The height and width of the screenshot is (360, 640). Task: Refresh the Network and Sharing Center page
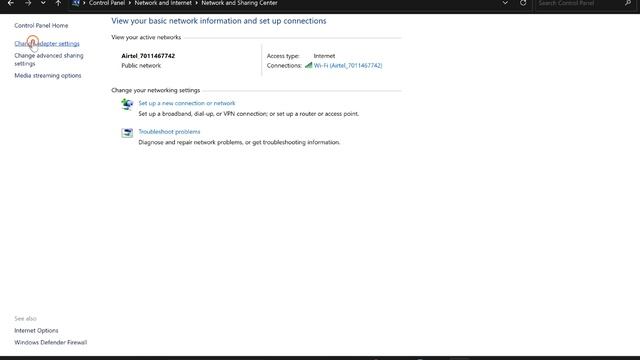tap(523, 3)
